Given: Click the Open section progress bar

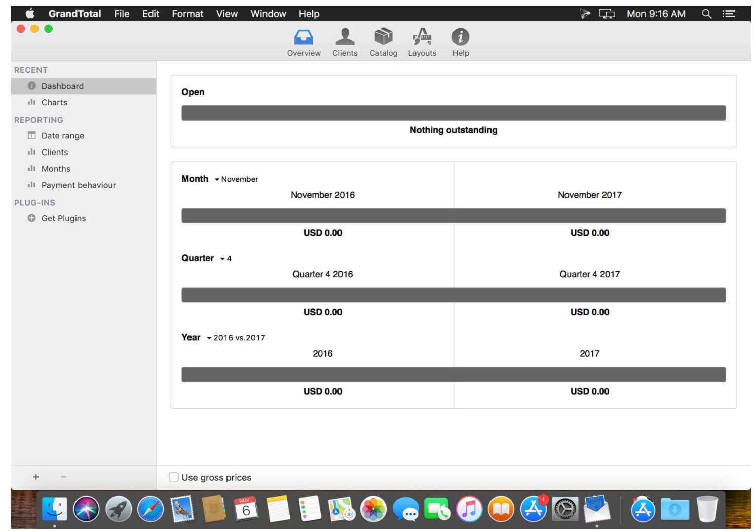Looking at the screenshot, I should (x=453, y=113).
